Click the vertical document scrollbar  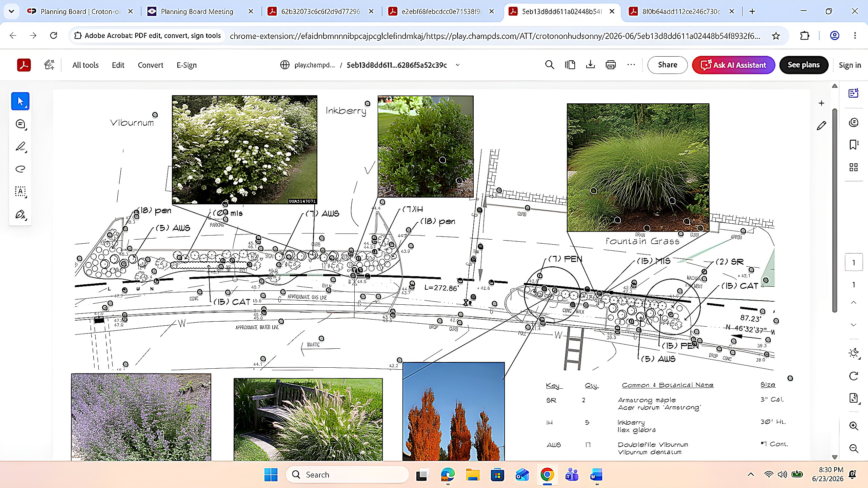coord(835,210)
